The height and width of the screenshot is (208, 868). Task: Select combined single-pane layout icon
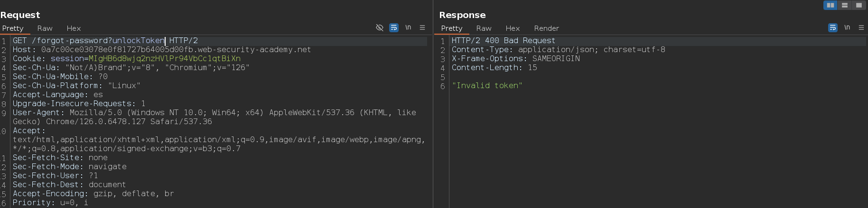859,5
